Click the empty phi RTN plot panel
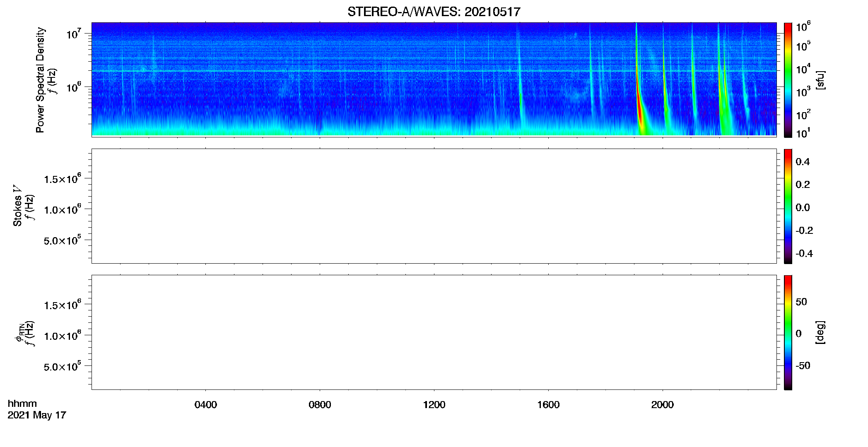The width and height of the screenshot is (868, 447). click(x=434, y=332)
